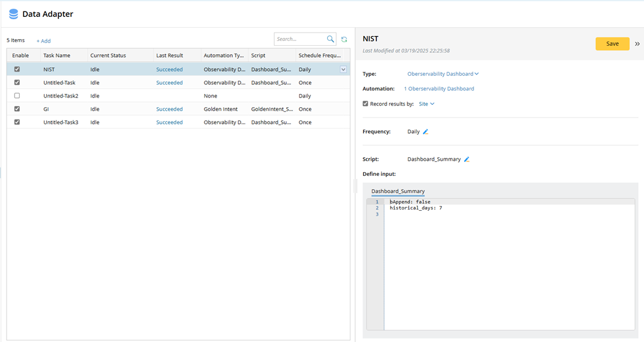Disable the NIST task checkbox
The height and width of the screenshot is (342, 644).
click(17, 69)
